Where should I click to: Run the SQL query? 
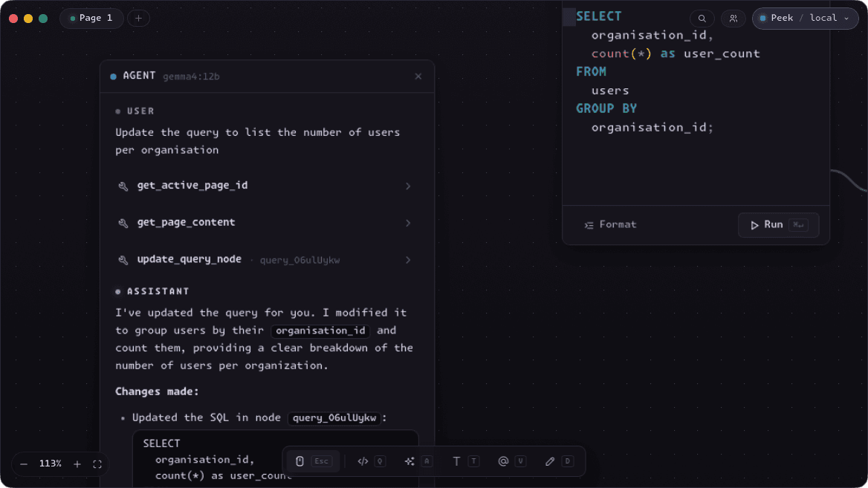click(x=778, y=224)
